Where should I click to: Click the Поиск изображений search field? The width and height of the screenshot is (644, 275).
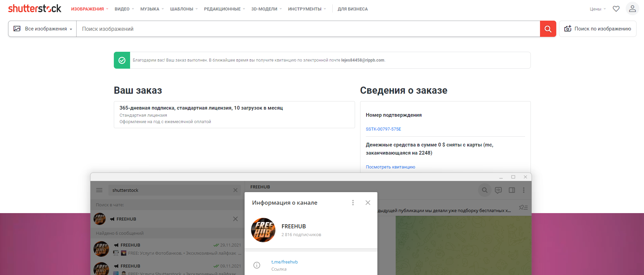coord(308,29)
